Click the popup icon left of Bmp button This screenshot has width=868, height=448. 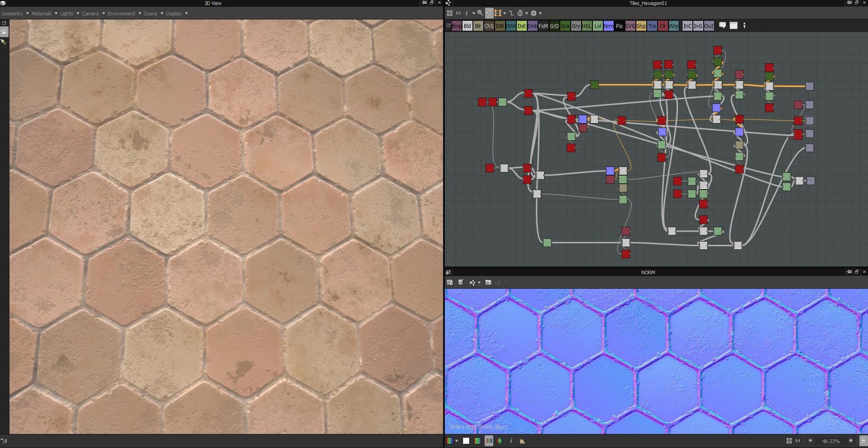(448, 25)
